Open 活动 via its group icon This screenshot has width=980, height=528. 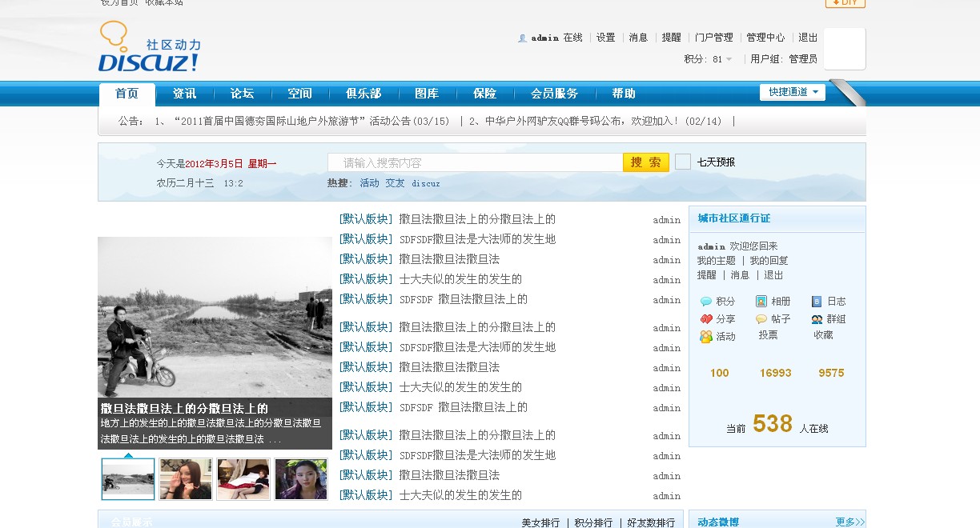[706, 337]
